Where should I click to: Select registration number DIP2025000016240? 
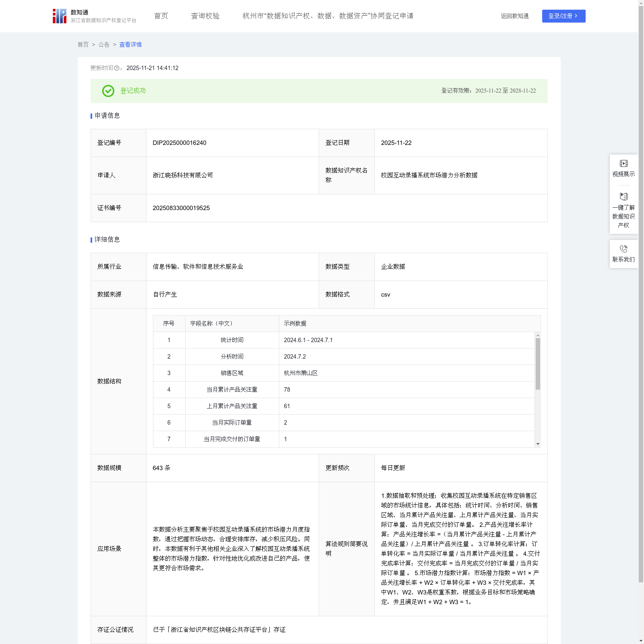click(x=180, y=143)
